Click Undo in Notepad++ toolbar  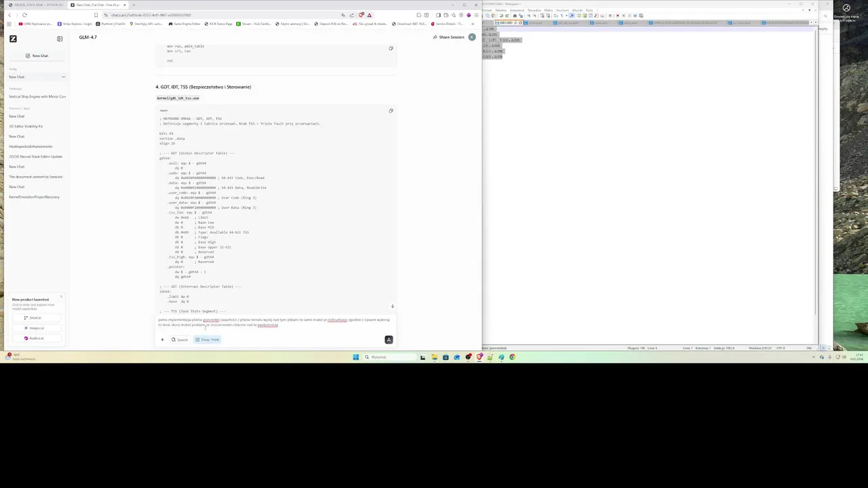(500, 16)
